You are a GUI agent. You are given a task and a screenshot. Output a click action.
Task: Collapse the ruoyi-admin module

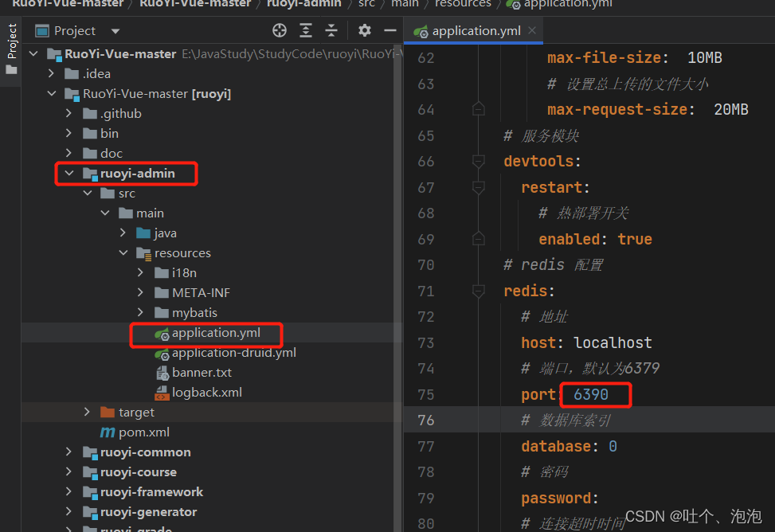pos(69,173)
